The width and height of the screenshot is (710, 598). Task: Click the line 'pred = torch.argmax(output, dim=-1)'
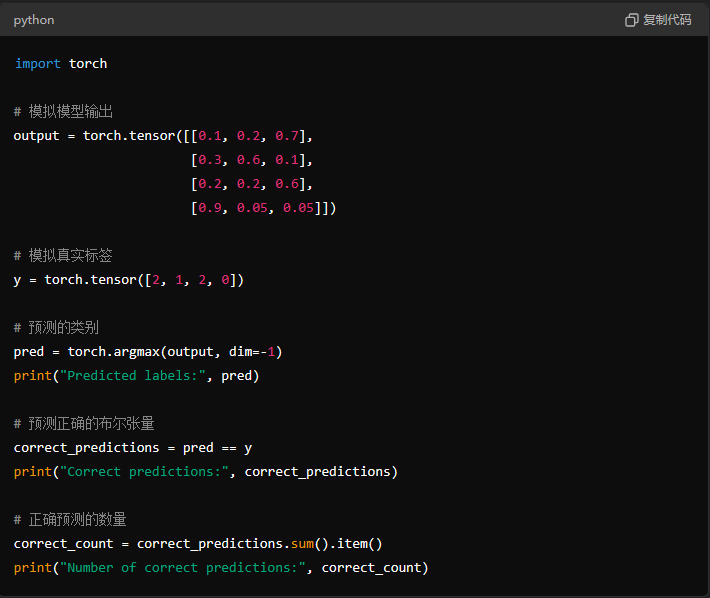pos(148,351)
